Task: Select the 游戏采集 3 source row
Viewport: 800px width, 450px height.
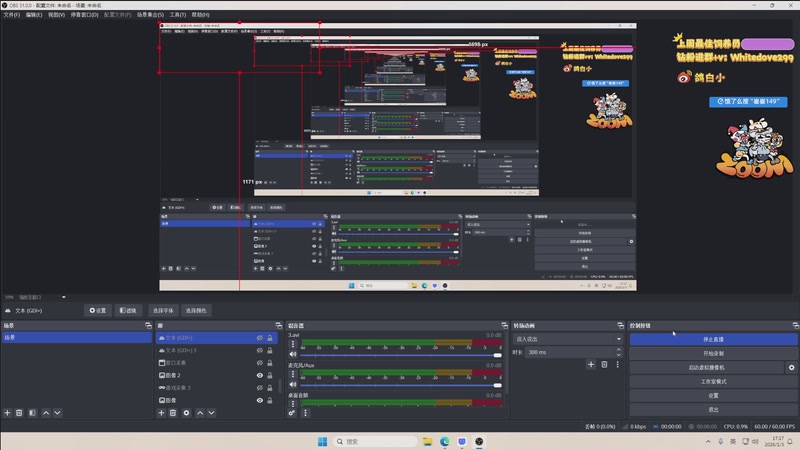Action: pyautogui.click(x=217, y=388)
